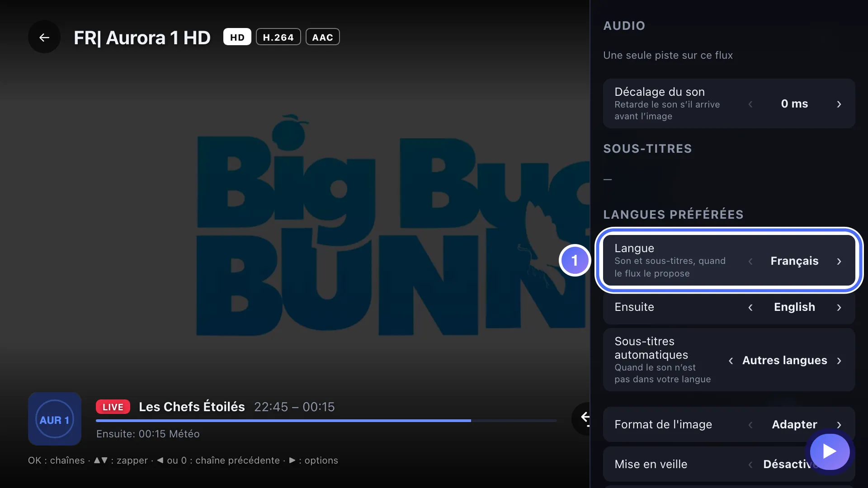Image resolution: width=868 pixels, height=488 pixels.
Task: Click the Mise en veille label
Action: [x=651, y=464]
